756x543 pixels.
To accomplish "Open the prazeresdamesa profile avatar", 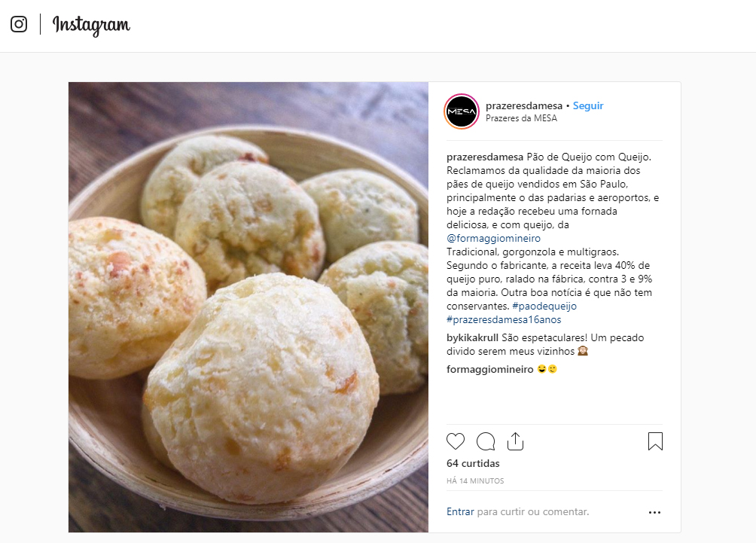I will point(462,112).
